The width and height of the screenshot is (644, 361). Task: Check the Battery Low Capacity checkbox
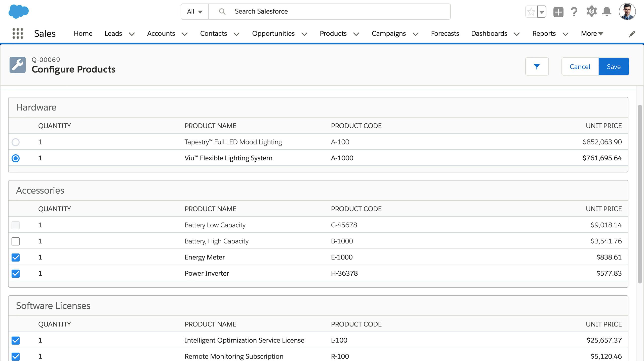(16, 225)
